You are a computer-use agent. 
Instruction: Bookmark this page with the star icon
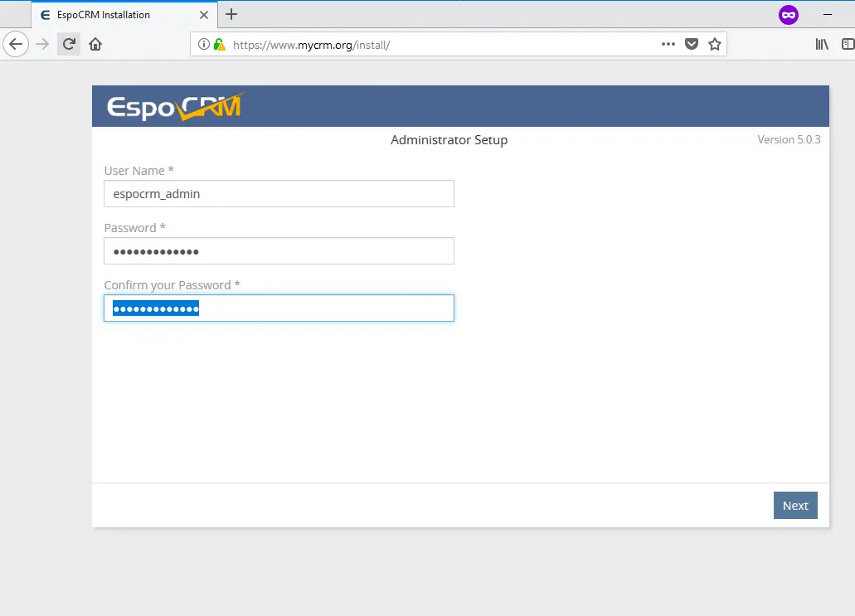point(715,44)
